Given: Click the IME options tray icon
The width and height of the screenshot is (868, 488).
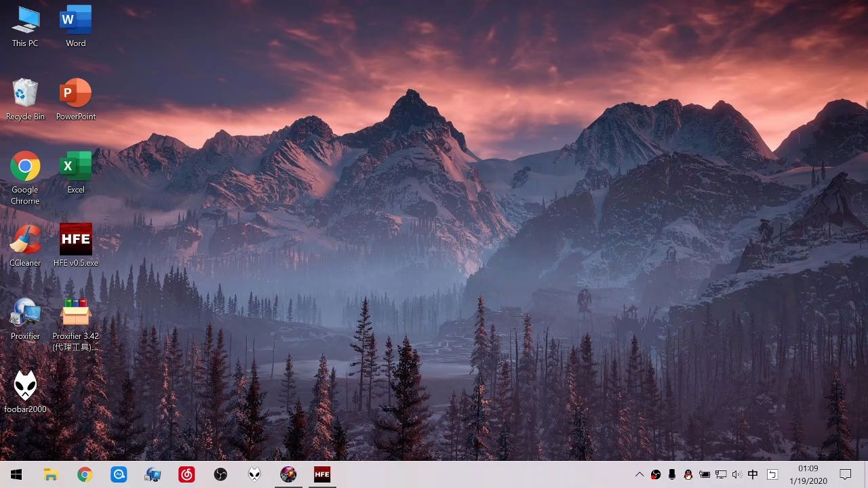Looking at the screenshot, I should (772, 474).
